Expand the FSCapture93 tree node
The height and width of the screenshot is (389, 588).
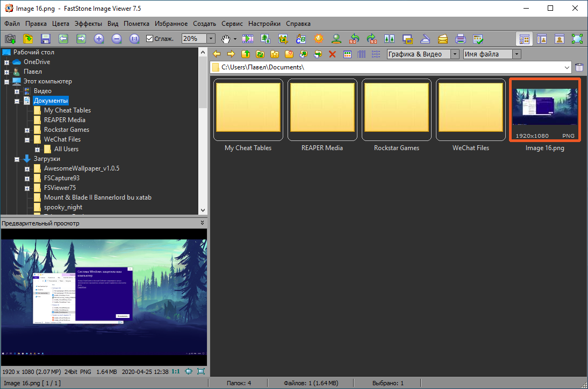pos(27,179)
